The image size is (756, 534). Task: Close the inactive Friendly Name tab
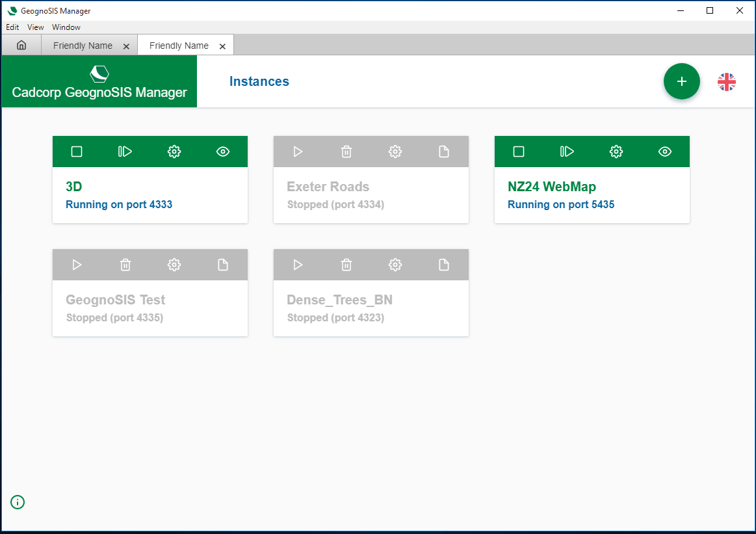(x=126, y=46)
